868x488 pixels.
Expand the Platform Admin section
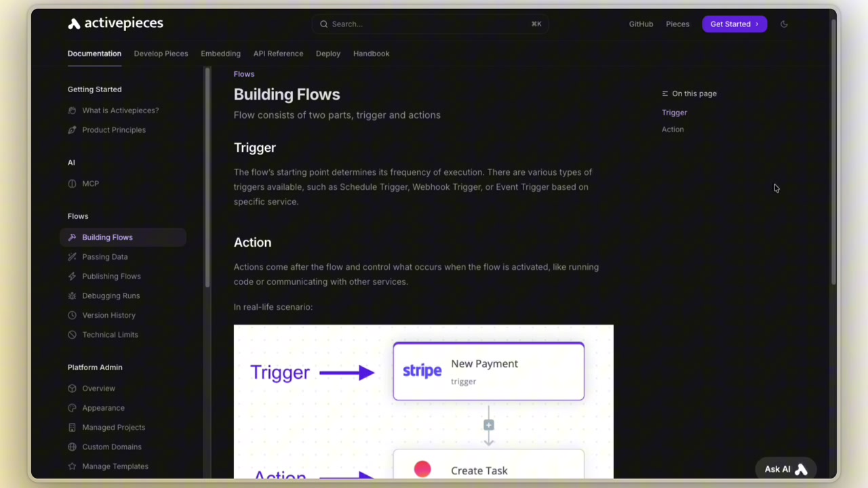[94, 367]
